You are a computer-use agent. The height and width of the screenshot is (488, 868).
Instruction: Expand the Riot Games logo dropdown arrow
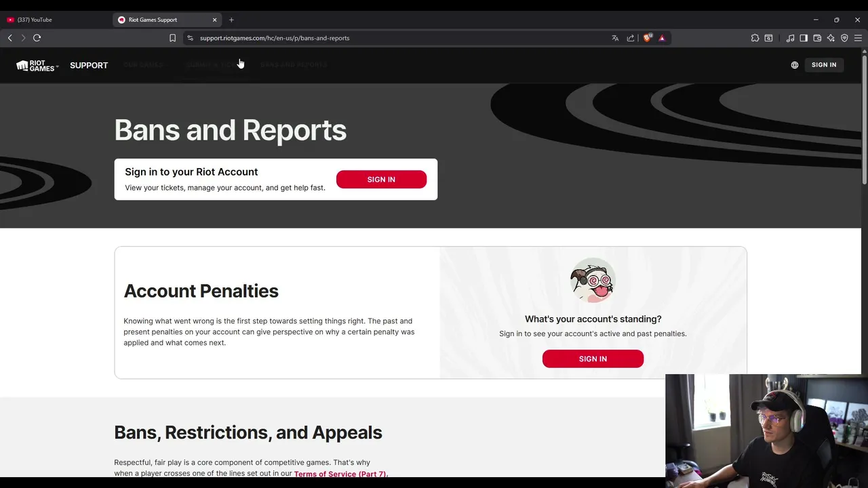[x=58, y=66]
